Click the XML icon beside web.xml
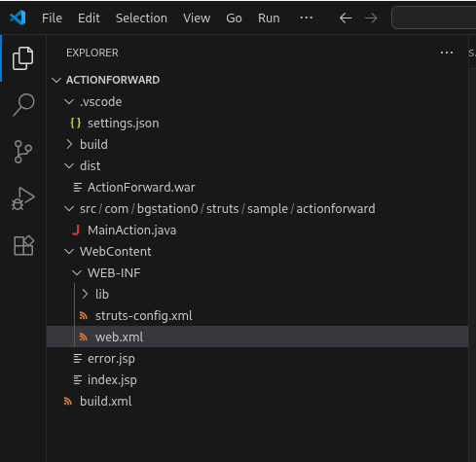476x462 pixels. point(84,338)
